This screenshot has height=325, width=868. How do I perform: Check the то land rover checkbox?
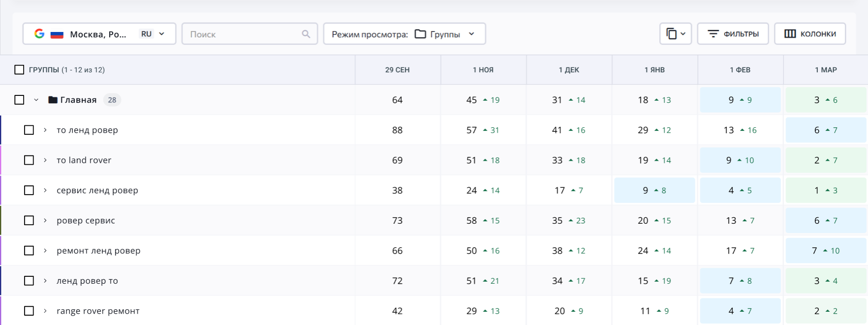click(29, 160)
